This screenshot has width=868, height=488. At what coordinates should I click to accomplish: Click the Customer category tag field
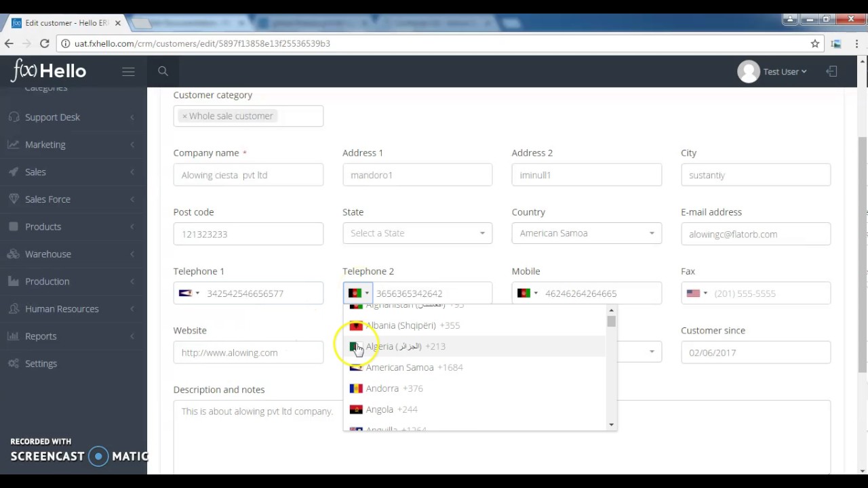[248, 116]
